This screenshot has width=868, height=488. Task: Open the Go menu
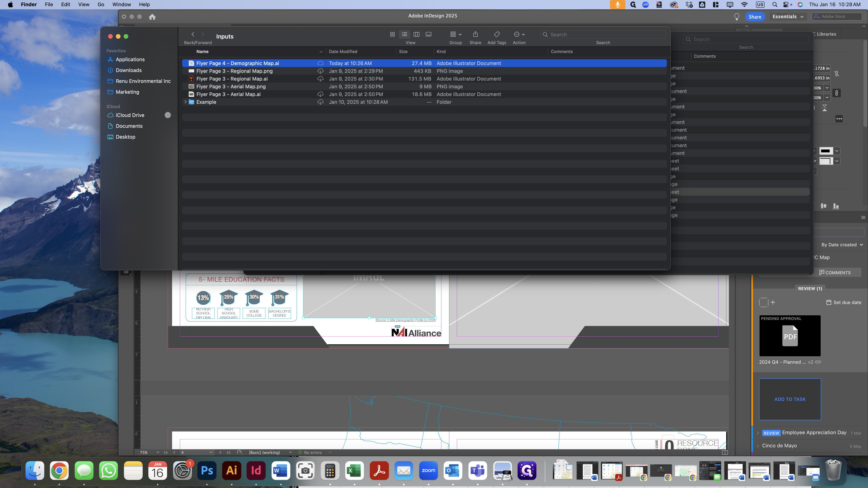[101, 4]
